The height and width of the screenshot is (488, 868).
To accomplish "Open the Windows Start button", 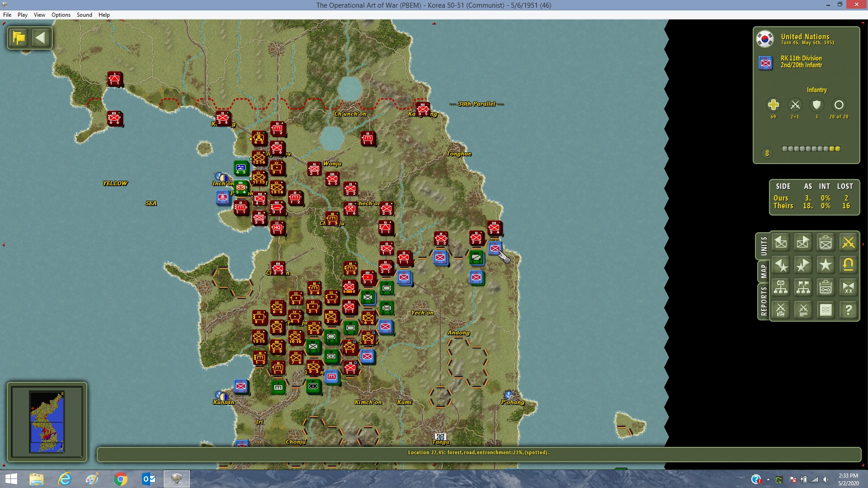I will pos(11,479).
